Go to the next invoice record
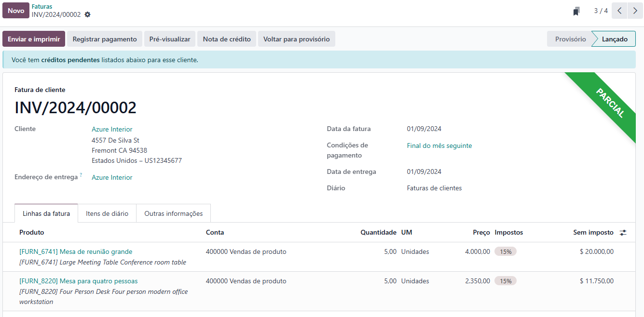The image size is (644, 317). 635,11
